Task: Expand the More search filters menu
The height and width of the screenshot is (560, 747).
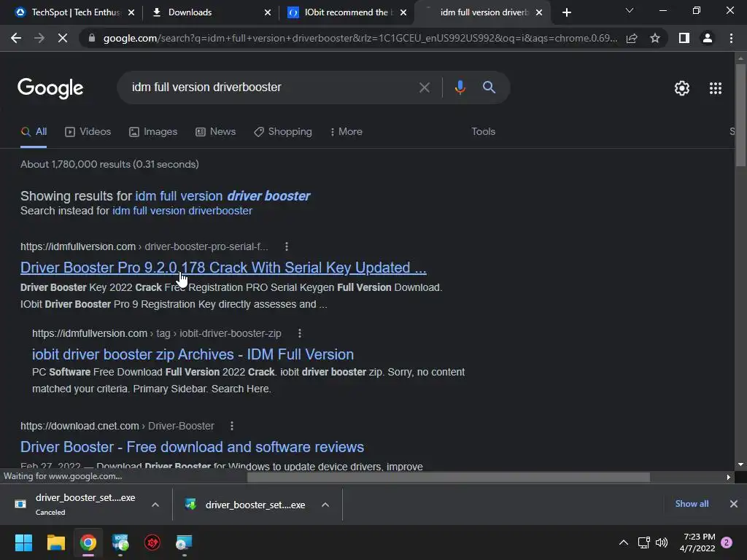Action: point(347,132)
